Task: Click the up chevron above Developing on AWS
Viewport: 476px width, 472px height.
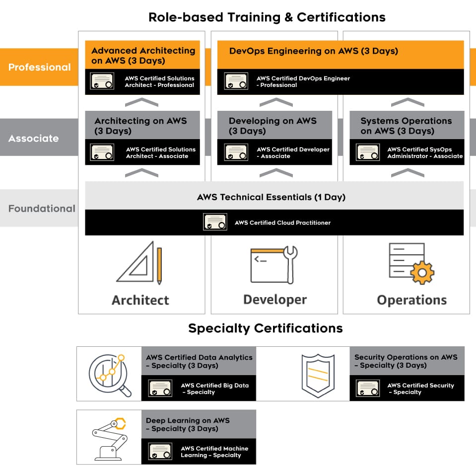Action: click(276, 102)
